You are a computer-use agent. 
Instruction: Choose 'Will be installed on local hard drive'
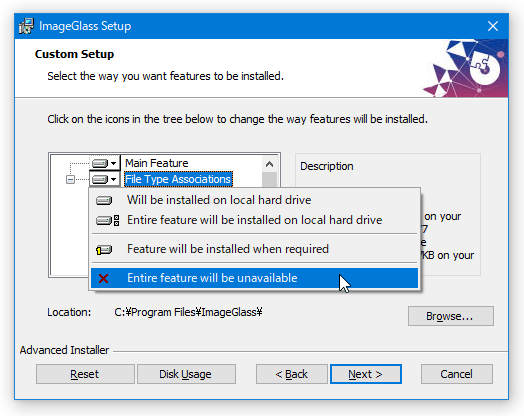[254, 200]
